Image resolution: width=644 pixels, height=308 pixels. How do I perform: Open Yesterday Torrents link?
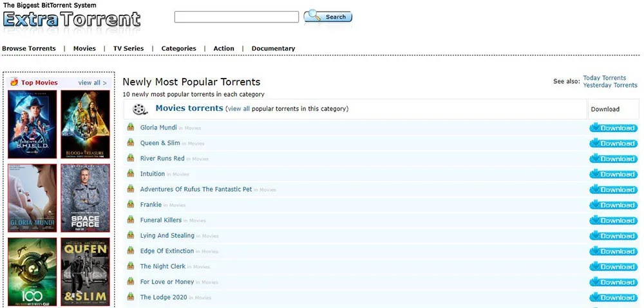611,85
